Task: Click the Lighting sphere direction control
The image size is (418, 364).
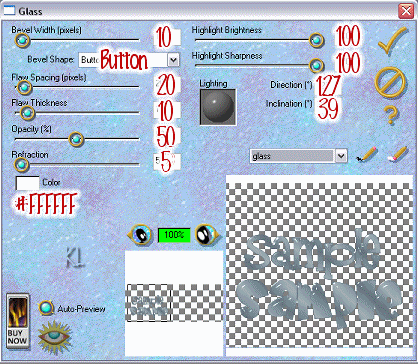Action: tap(218, 107)
